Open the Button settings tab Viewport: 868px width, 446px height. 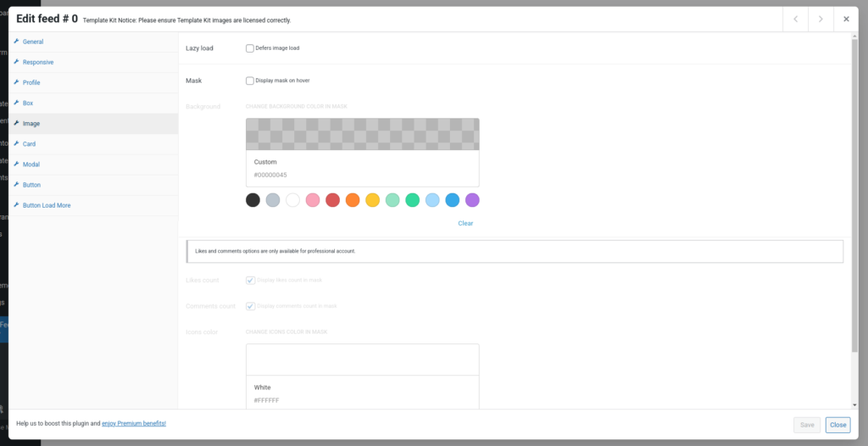pyautogui.click(x=31, y=185)
